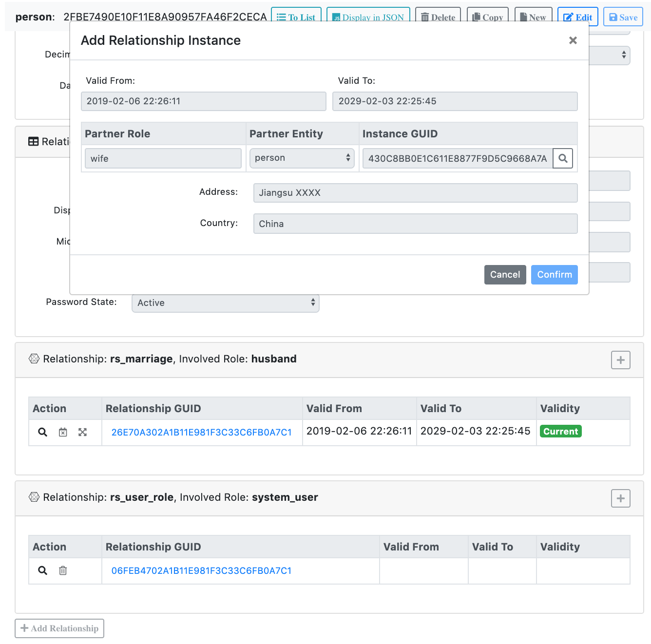This screenshot has width=651, height=644.
Task: Open relationship GUID 06FEB4702A1B11E981F3C33C6FB0A7C1 link
Action: click(201, 571)
